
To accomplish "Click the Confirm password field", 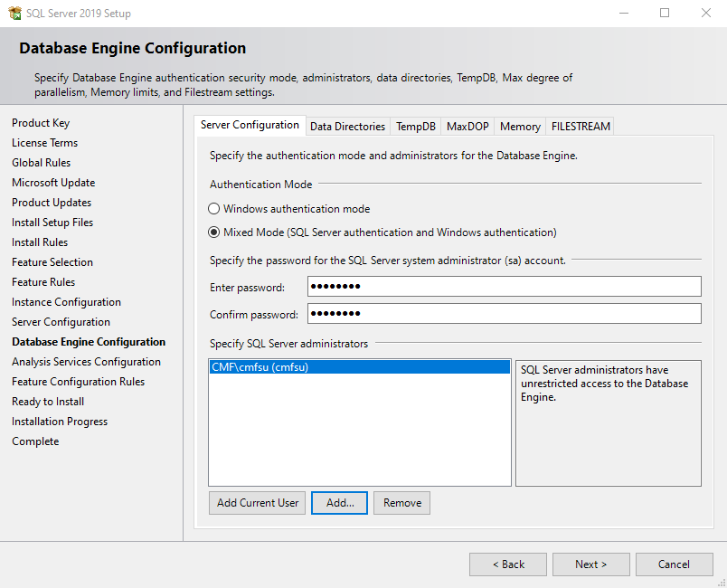I will (x=504, y=314).
